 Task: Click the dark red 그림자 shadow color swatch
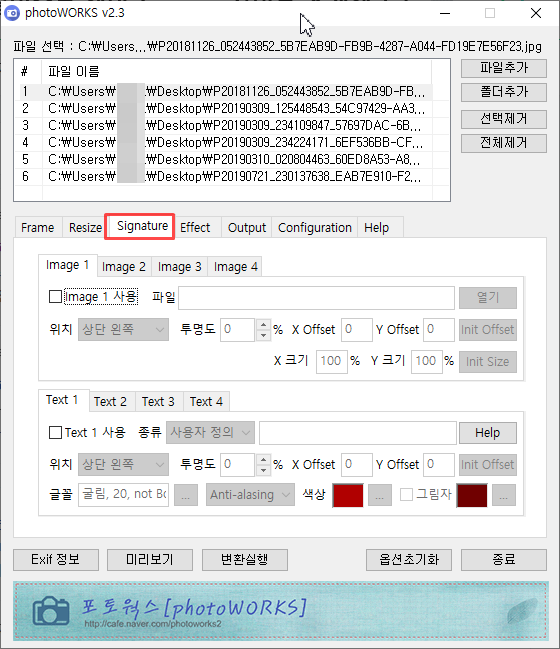click(x=472, y=495)
